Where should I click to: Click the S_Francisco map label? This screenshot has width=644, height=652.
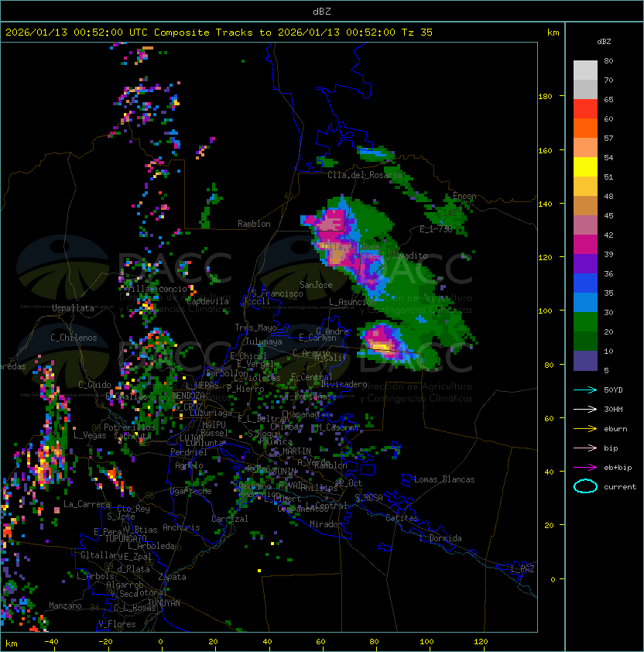(277, 293)
